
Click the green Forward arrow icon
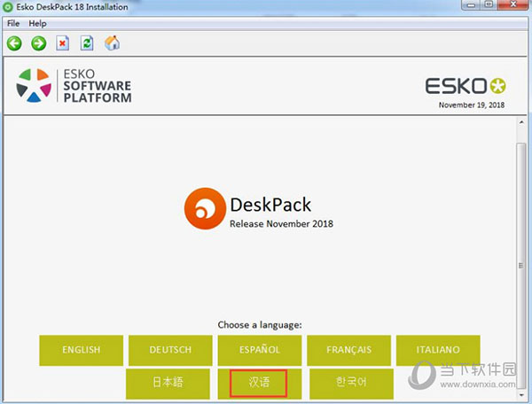click(39, 43)
